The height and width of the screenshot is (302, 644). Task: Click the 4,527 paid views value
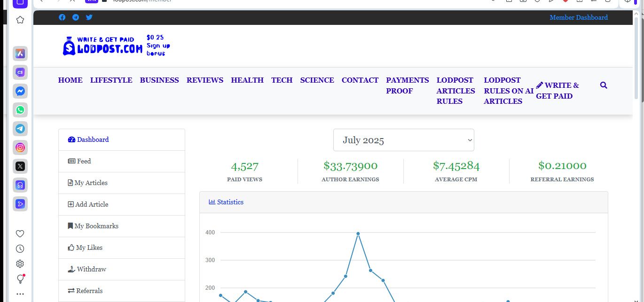click(244, 166)
